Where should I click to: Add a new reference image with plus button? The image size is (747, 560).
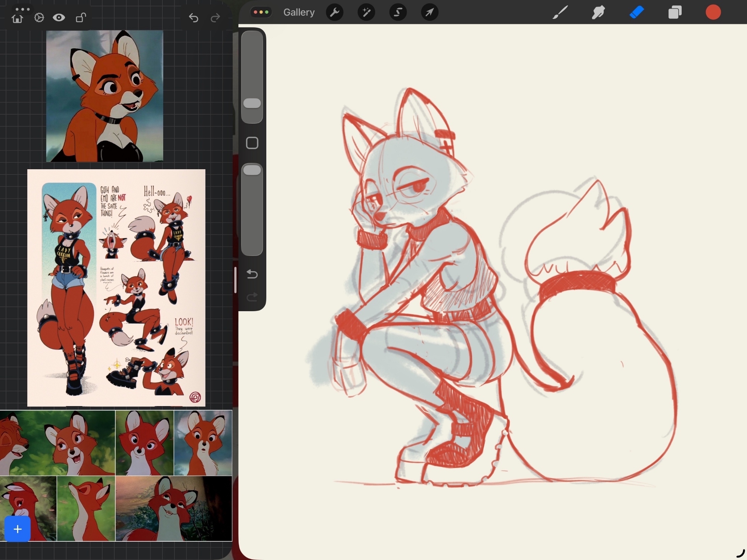tap(18, 529)
